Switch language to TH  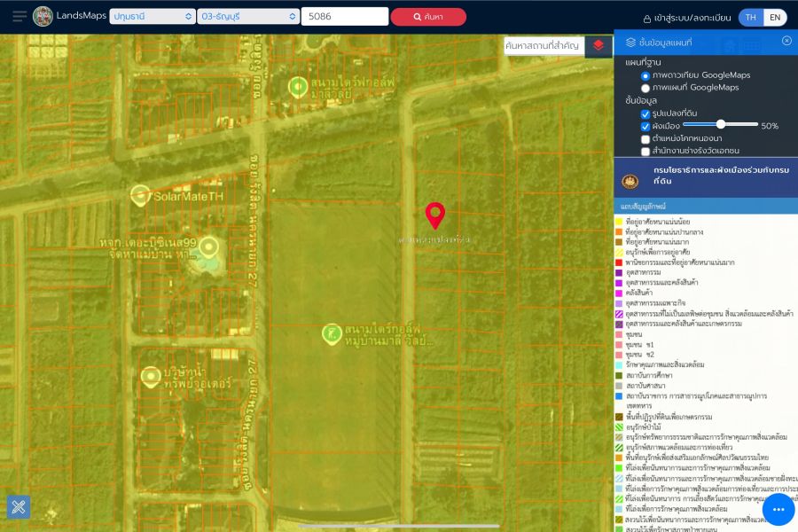(x=750, y=18)
